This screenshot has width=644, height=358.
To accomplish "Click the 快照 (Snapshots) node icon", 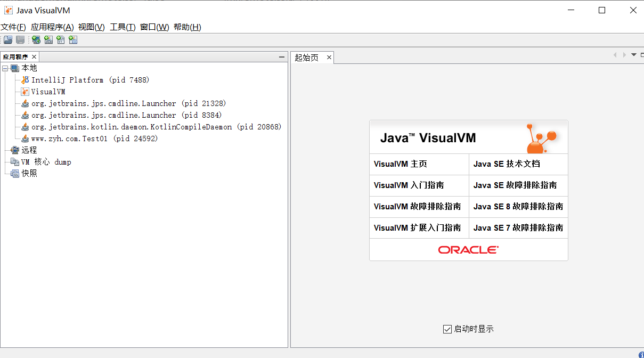I will point(15,173).
